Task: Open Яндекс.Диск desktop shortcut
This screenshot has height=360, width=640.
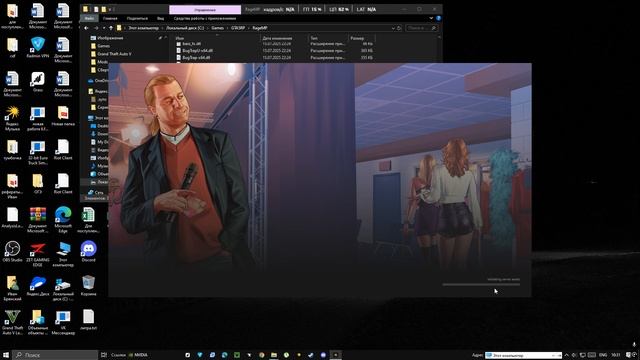Action: click(x=38, y=285)
